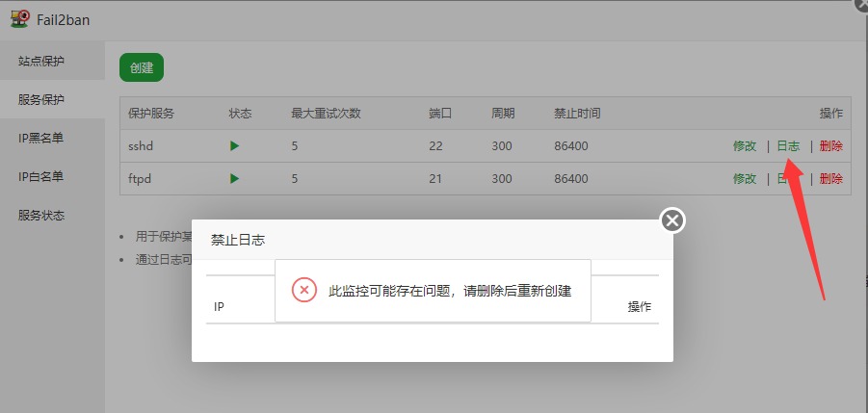Screen dimensions: 868x413
Task: Click the ftpd running status play icon
Action: (235, 178)
